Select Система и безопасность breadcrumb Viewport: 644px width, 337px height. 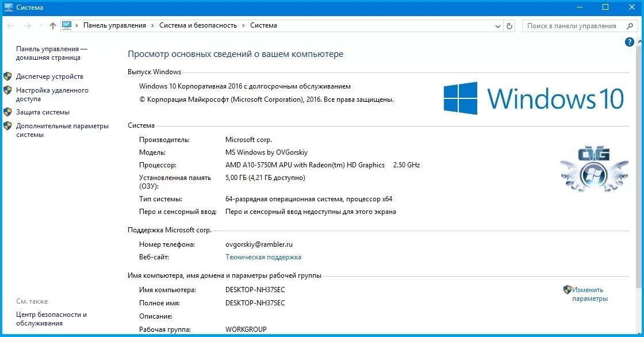click(198, 25)
